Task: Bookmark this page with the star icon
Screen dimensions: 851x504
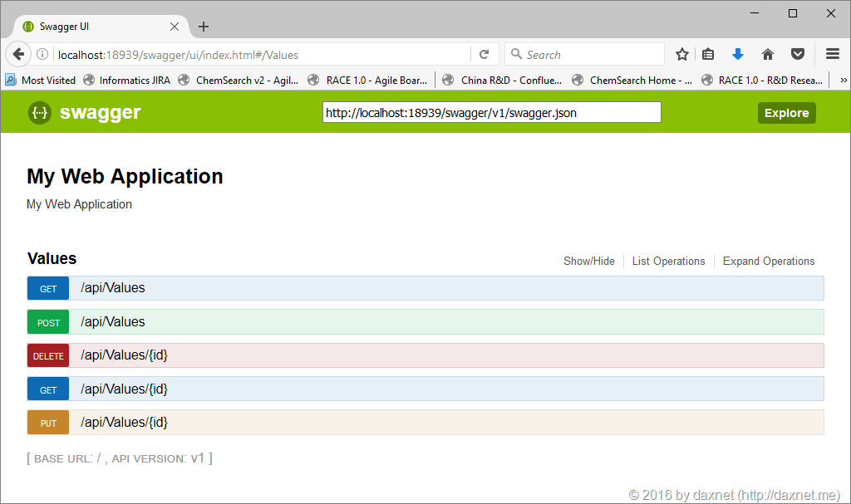Action: tap(682, 54)
